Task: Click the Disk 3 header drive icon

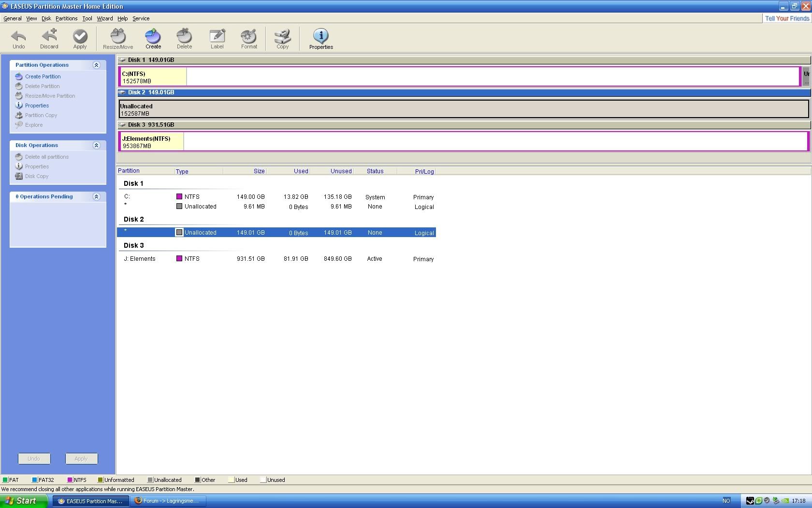Action: click(122, 125)
